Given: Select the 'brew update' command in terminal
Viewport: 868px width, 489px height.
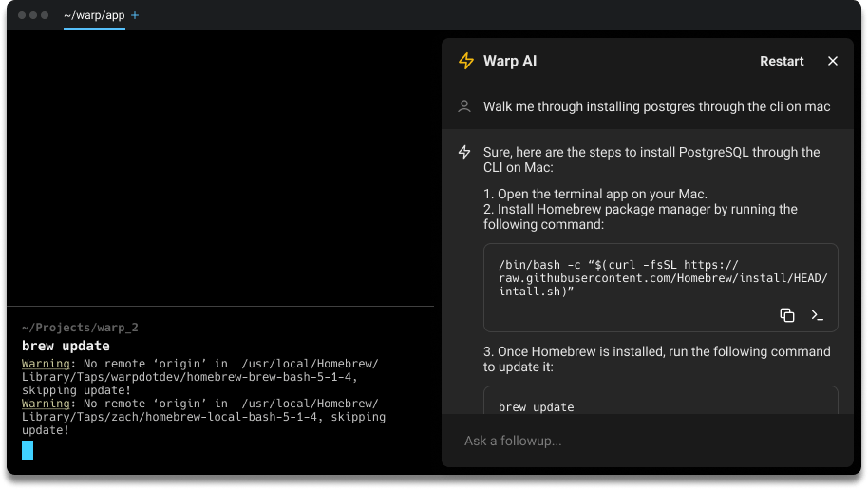Looking at the screenshot, I should click(x=66, y=346).
